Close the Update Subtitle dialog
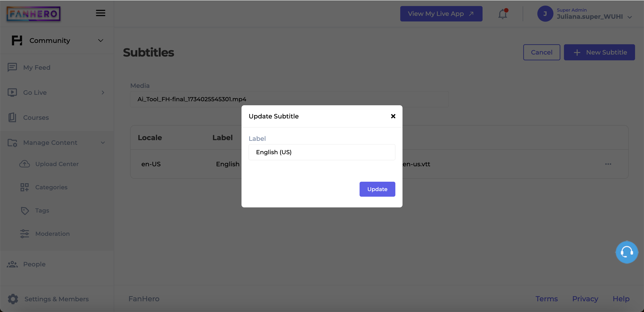The image size is (644, 312). [393, 116]
